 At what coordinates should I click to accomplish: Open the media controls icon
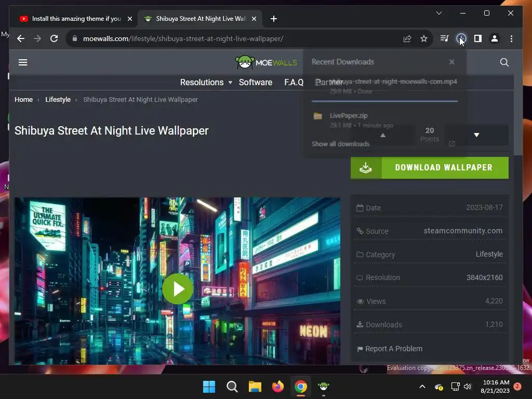click(x=444, y=38)
